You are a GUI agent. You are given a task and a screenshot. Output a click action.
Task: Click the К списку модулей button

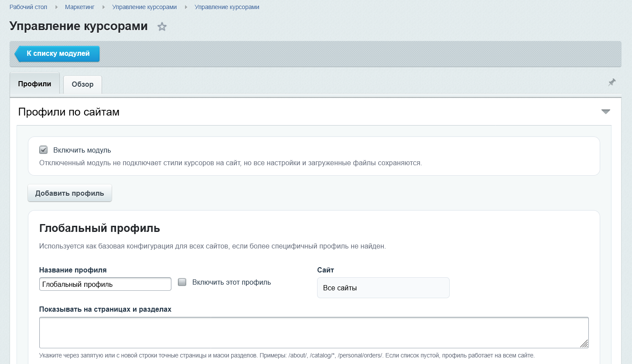pyautogui.click(x=57, y=54)
